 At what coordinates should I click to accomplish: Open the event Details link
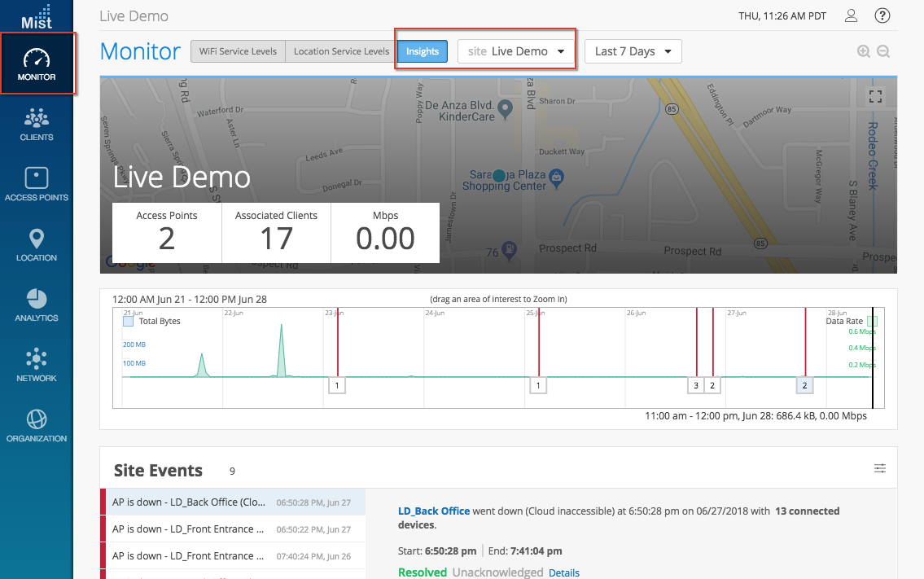[x=564, y=572]
